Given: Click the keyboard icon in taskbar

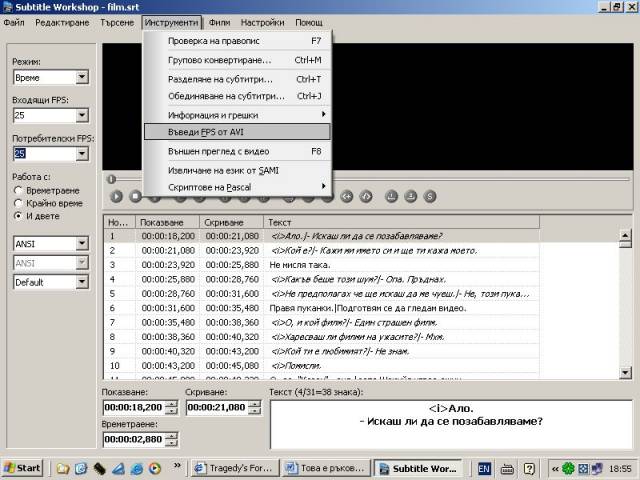Looking at the screenshot, I should [x=507, y=469].
